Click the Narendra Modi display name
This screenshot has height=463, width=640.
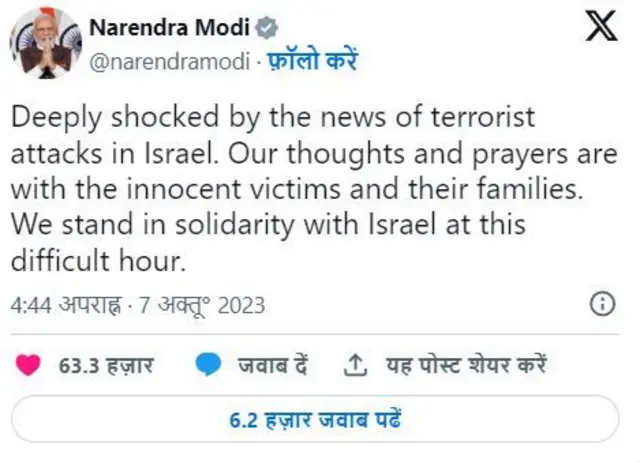170,27
